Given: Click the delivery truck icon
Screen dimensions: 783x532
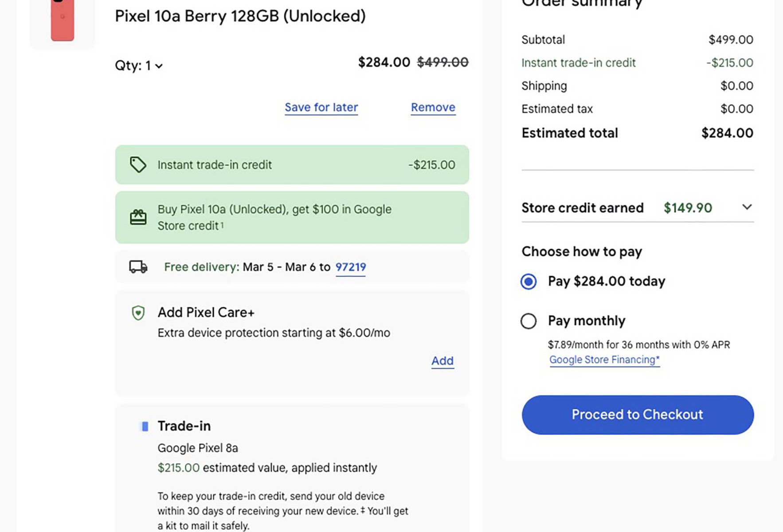Looking at the screenshot, I should click(138, 266).
